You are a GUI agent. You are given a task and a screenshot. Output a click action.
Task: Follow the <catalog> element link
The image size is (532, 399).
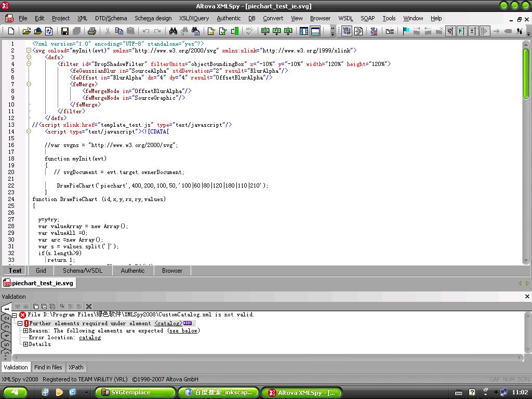(x=168, y=323)
